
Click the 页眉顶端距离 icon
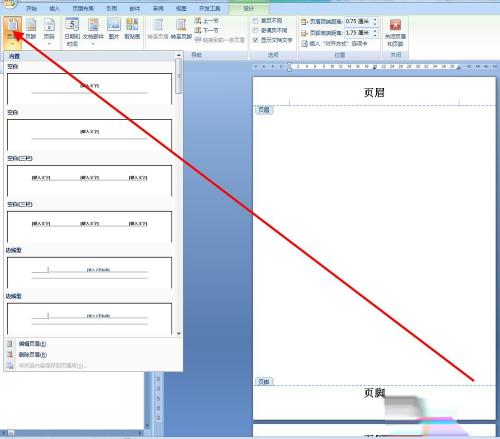[304, 22]
